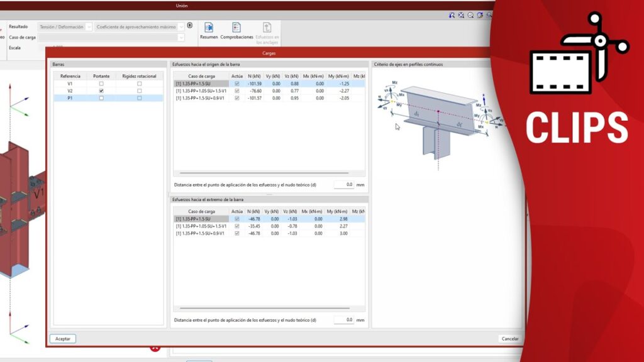The image size is (644, 362).
Task: Click the info icon beside the coefficient dropdown
Action: [x=190, y=26]
